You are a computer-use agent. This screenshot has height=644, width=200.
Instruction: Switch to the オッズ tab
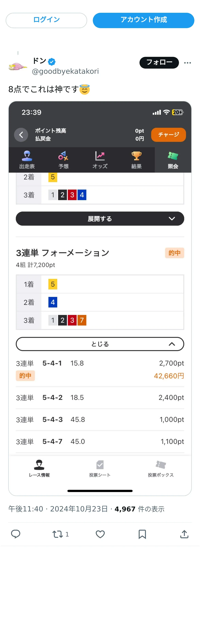tap(100, 160)
